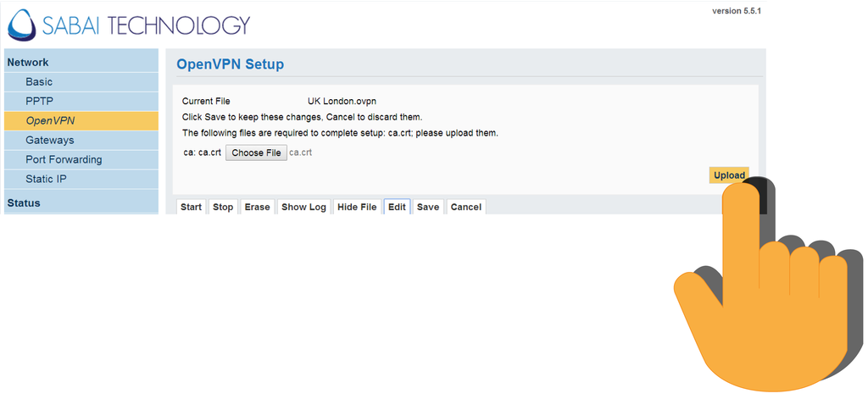The height and width of the screenshot is (399, 868).
Task: Click Hide File button
Action: click(357, 207)
